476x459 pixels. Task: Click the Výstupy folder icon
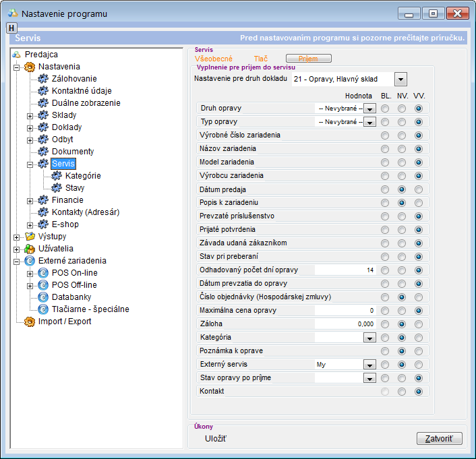click(30, 237)
